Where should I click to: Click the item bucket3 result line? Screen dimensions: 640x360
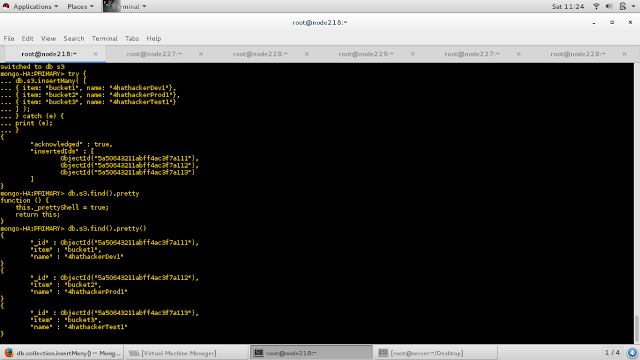point(65,320)
